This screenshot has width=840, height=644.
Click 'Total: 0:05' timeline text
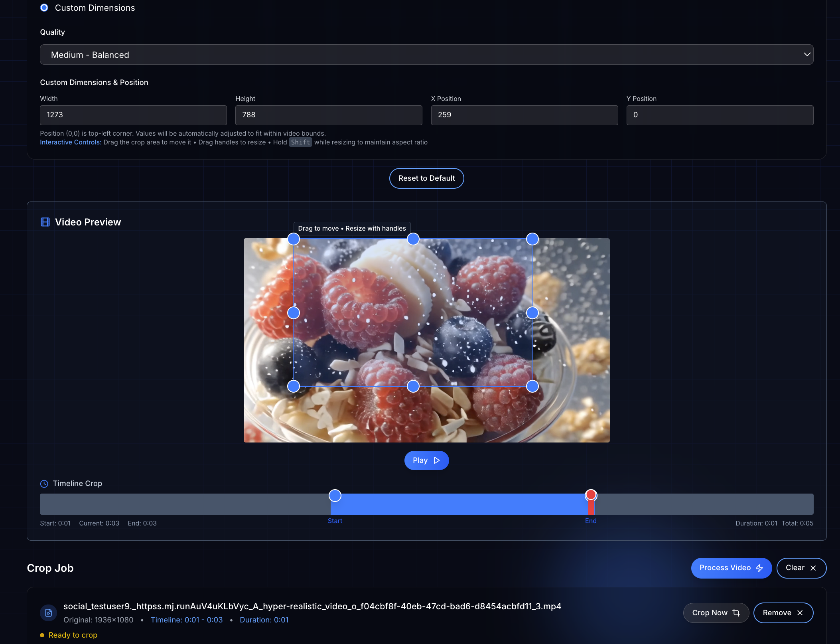(797, 523)
